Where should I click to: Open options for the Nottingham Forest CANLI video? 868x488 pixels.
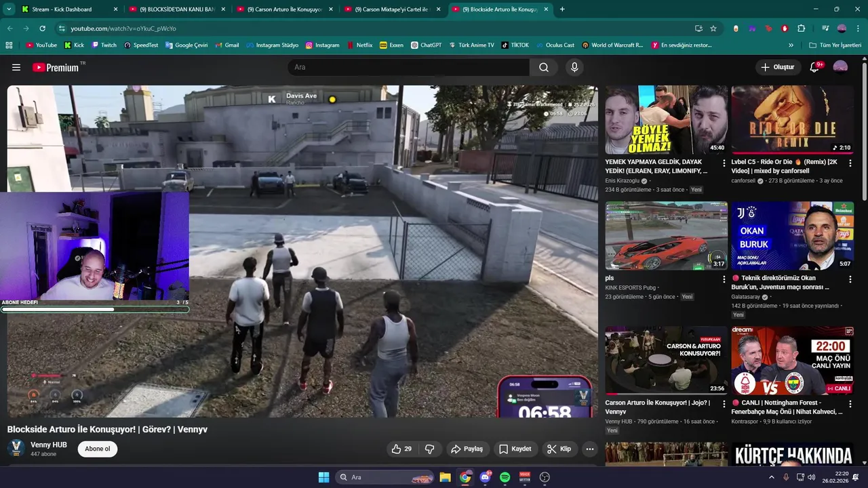[850, 403]
